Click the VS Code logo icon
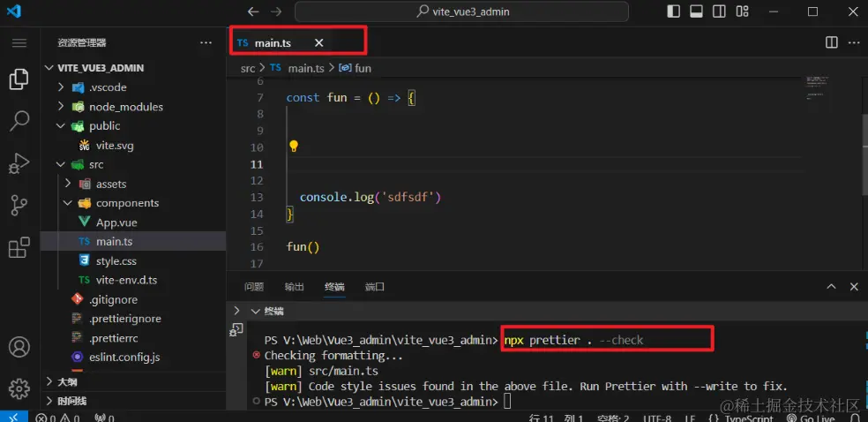Image resolution: width=868 pixels, height=422 pixels. point(14,11)
